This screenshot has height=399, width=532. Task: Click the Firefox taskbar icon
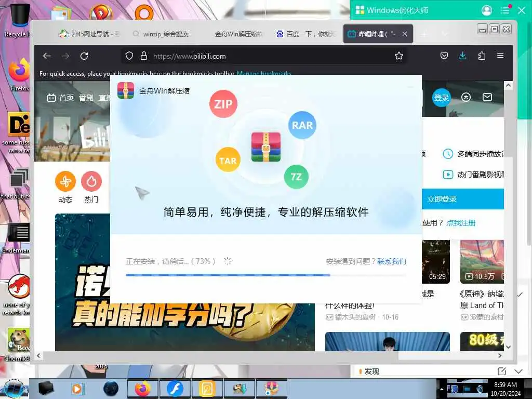(x=142, y=389)
